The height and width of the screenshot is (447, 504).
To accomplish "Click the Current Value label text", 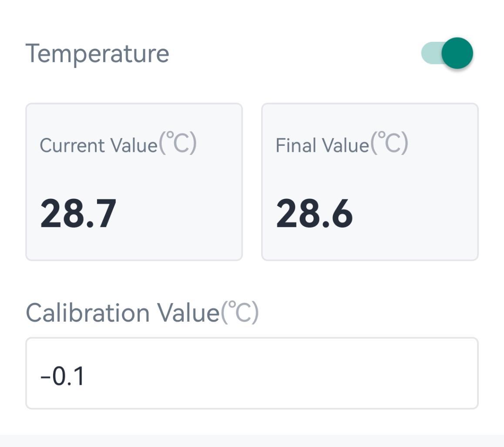I will click(x=98, y=145).
